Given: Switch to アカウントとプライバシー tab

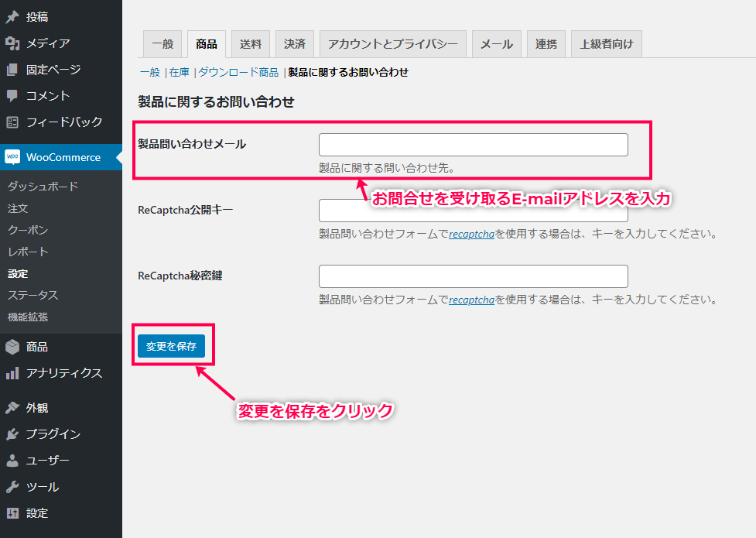Looking at the screenshot, I should click(x=393, y=44).
